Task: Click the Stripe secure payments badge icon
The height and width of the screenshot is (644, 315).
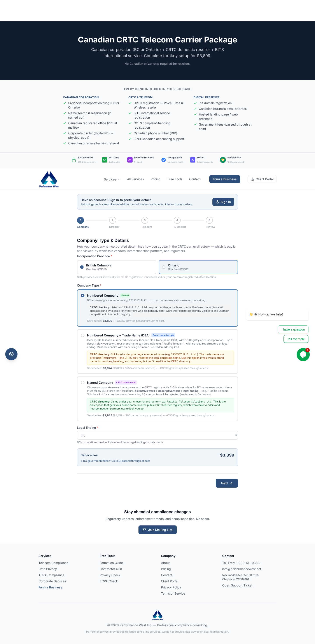Action: coord(192,160)
